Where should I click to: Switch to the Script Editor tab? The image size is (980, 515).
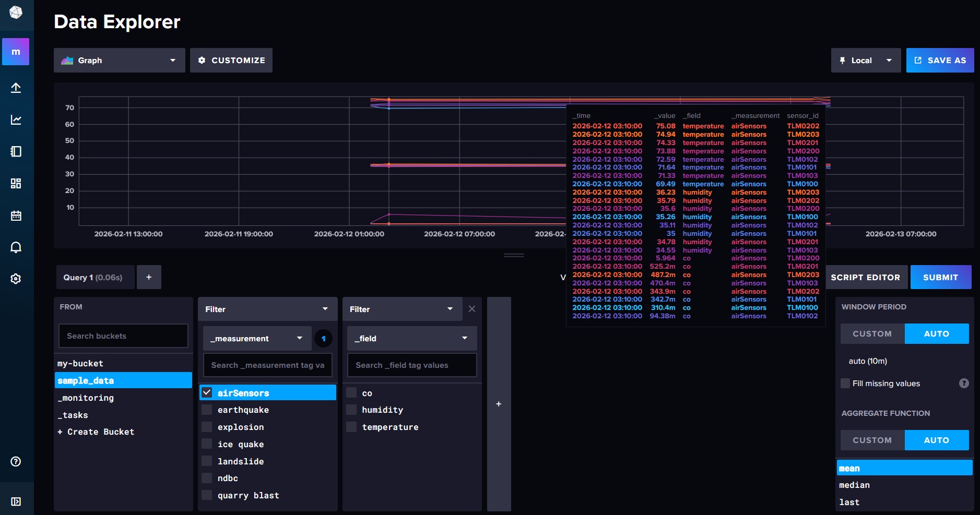click(866, 277)
